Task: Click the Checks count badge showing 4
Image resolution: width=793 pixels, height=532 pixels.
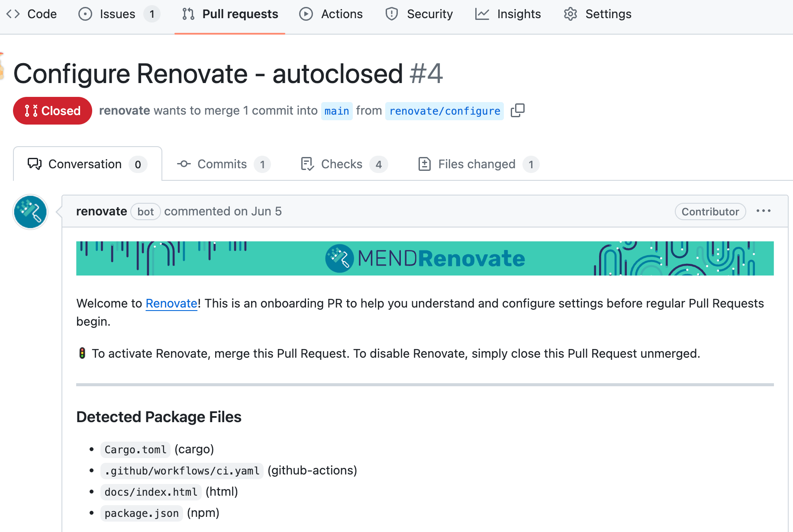Action: [379, 164]
